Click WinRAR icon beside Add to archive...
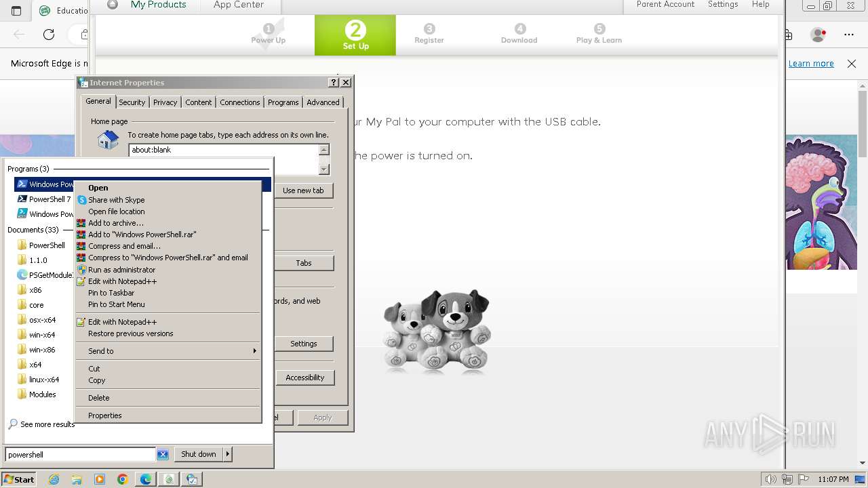This screenshot has height=488, width=868. 81,223
